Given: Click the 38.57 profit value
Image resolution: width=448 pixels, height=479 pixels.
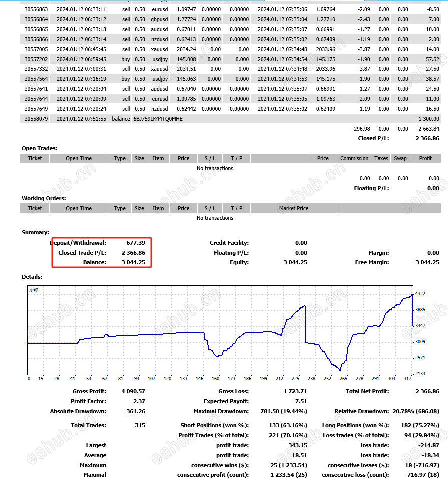Looking at the screenshot, I should point(433,79).
